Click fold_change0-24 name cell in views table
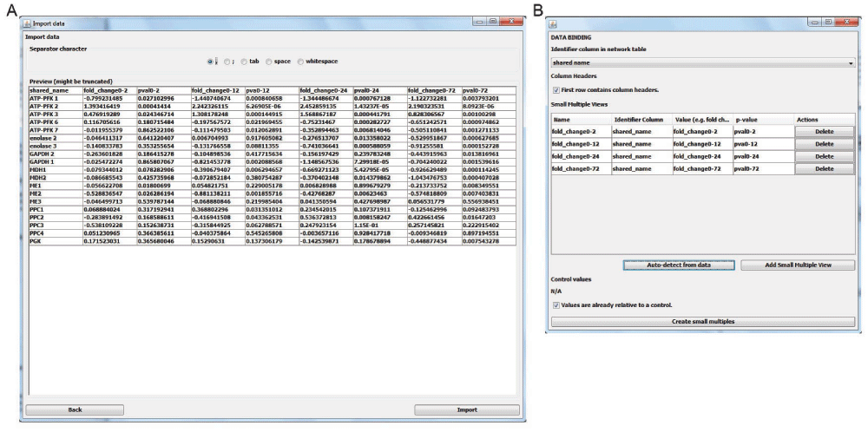Viewport: 868px width, 432px height. tap(582, 156)
